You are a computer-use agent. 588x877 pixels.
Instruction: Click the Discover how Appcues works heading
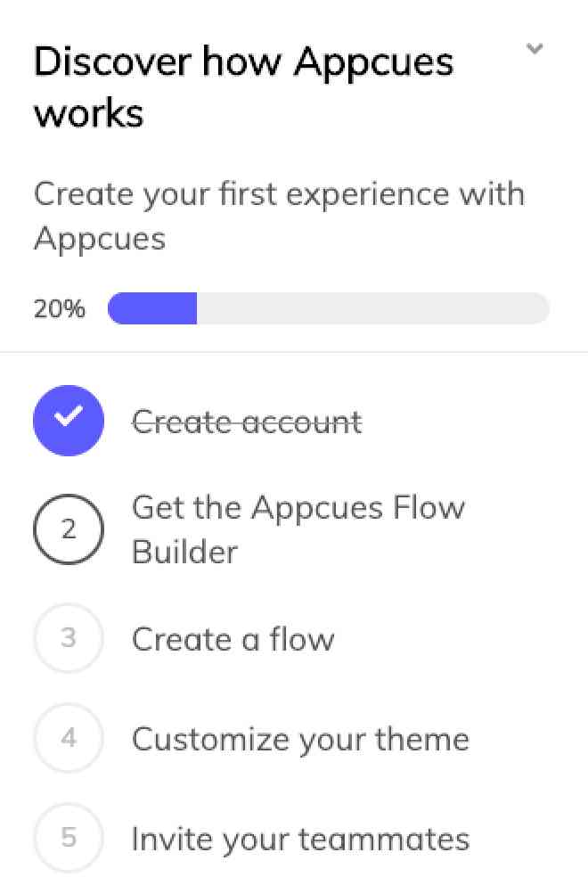(243, 86)
